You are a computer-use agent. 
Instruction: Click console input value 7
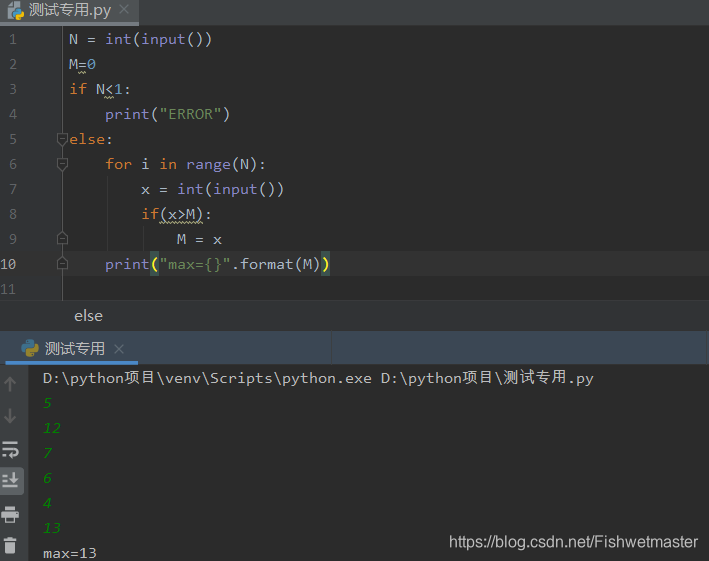(47, 453)
